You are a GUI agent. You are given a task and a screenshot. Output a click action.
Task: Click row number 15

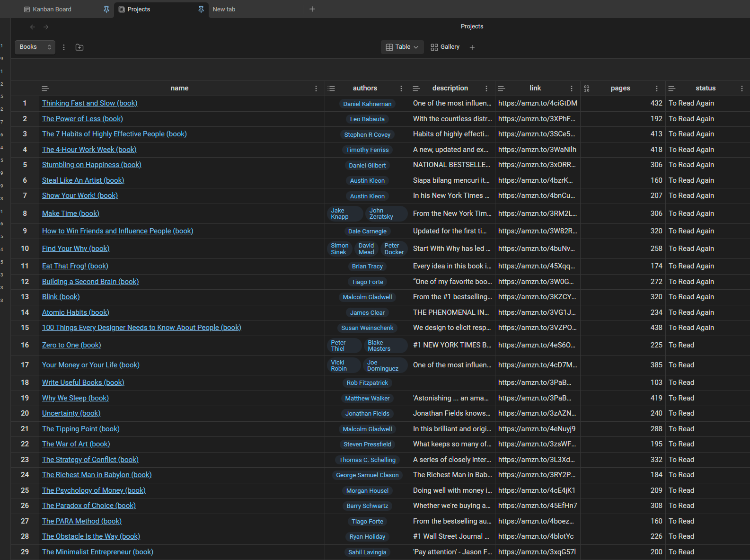pyautogui.click(x=25, y=328)
